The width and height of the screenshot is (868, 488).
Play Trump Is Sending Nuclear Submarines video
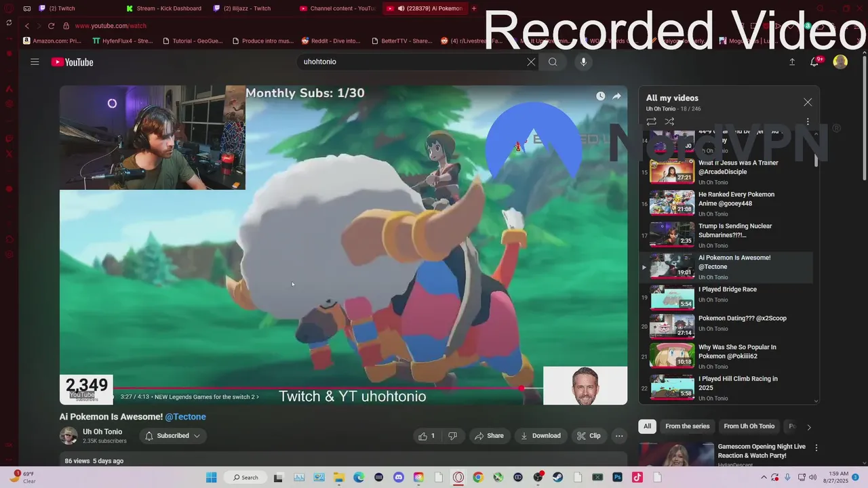click(x=726, y=236)
